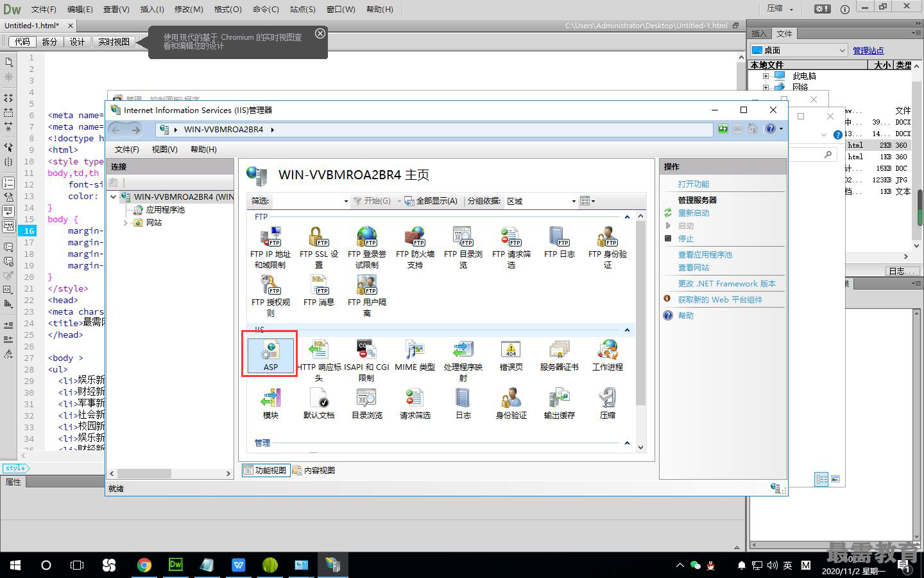This screenshot has height=578, width=924.
Task: Open IIS 文件(F) menu
Action: tap(126, 149)
